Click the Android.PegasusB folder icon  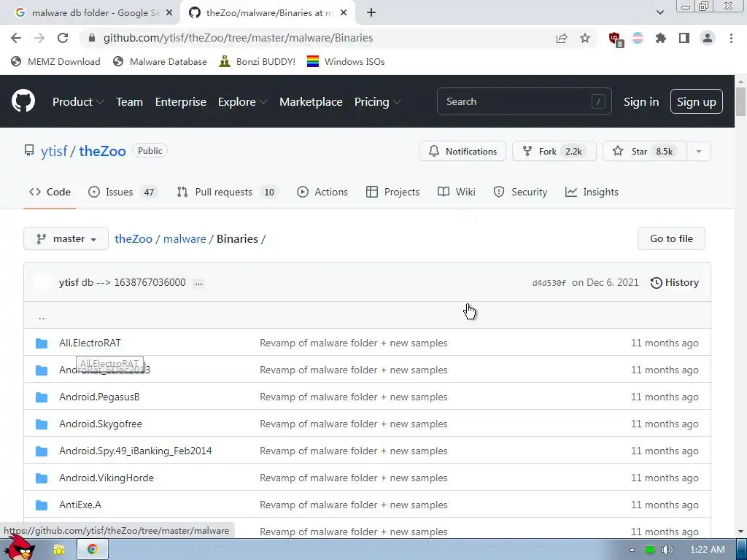(42, 397)
